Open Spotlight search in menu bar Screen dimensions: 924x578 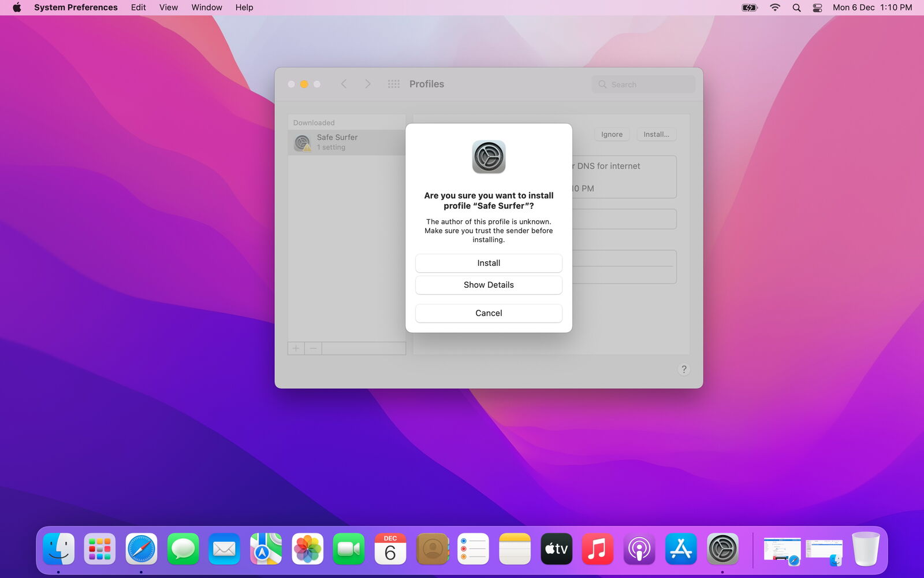pos(796,8)
